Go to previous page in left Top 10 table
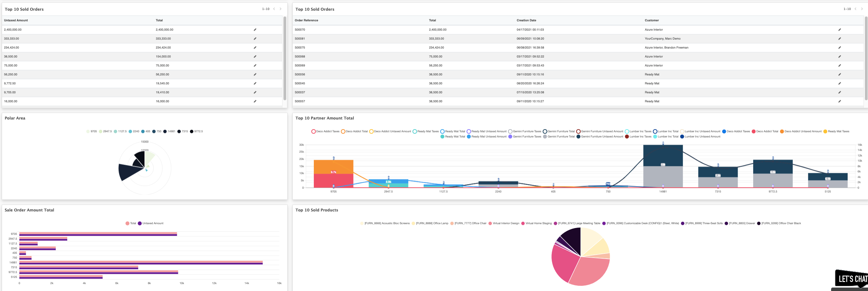 [x=274, y=9]
